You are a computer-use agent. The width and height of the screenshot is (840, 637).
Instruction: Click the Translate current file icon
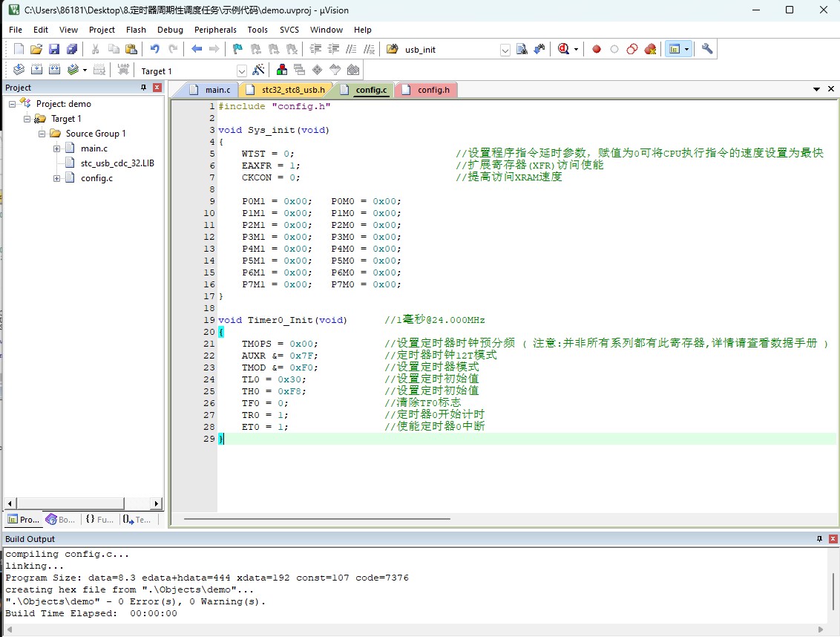pos(19,70)
